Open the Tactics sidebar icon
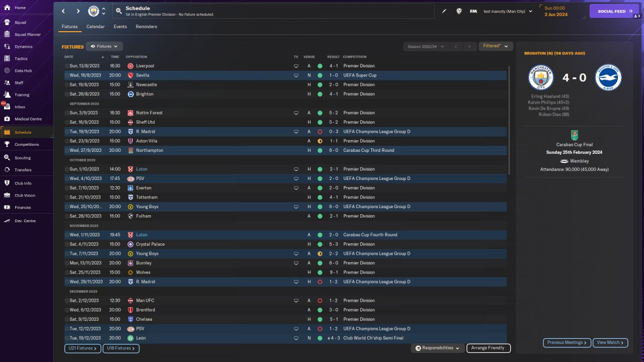 pyautogui.click(x=7, y=58)
